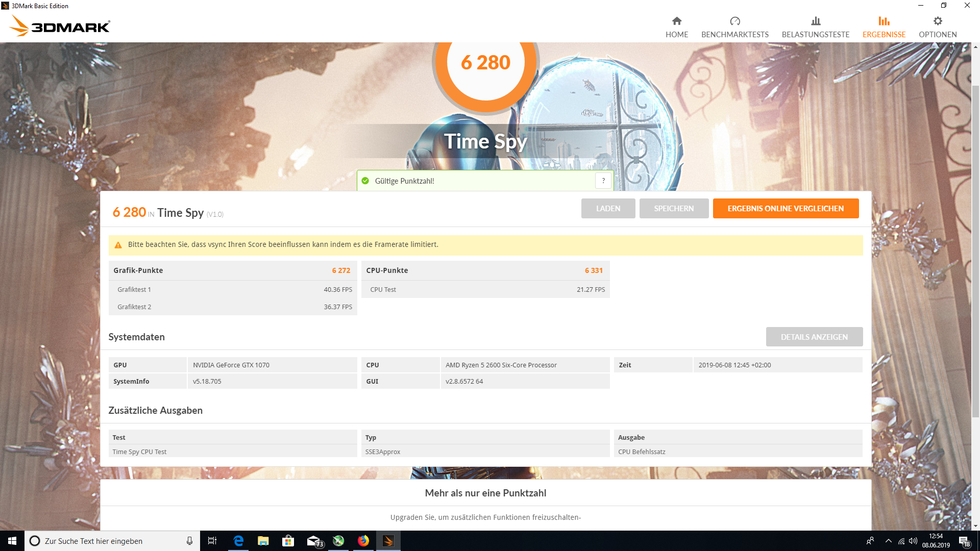Open the Belastungsteste chart icon
Screen dimensions: 980x551
[816, 21]
